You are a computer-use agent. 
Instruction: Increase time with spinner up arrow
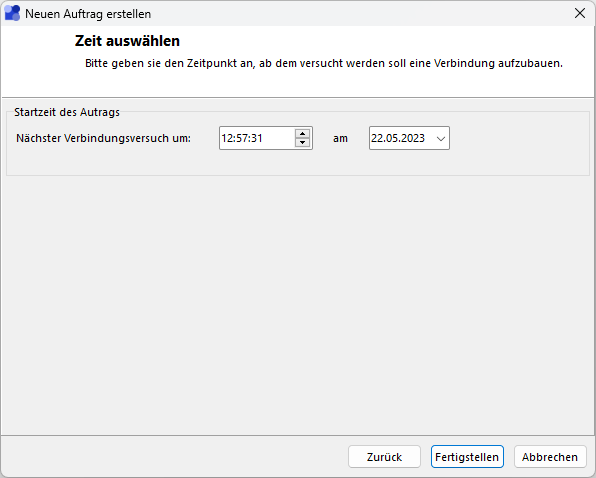click(x=303, y=134)
